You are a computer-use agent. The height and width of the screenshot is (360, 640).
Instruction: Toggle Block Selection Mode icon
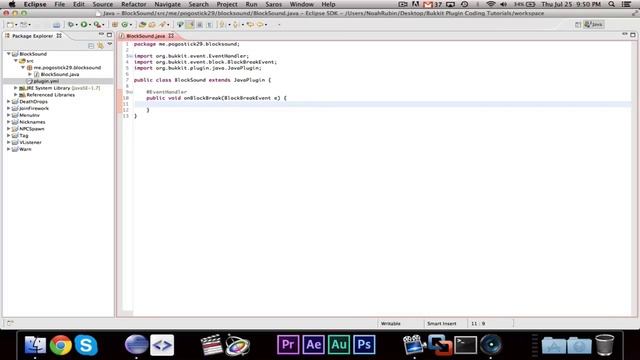[200, 24]
